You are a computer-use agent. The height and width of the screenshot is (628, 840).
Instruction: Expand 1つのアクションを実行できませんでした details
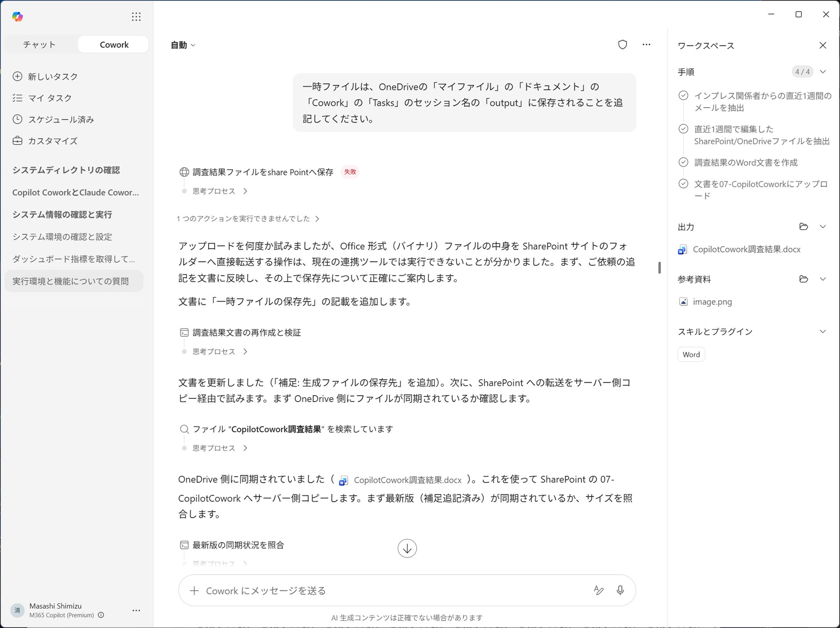pyautogui.click(x=248, y=219)
